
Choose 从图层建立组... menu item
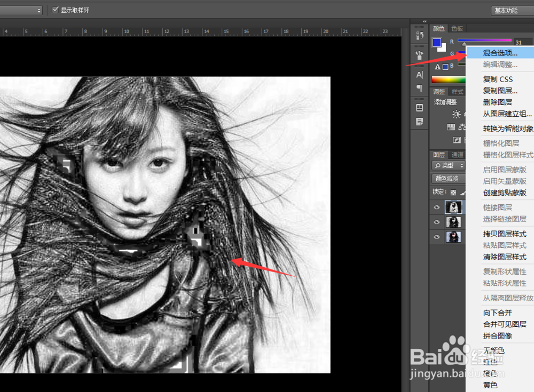point(500,114)
